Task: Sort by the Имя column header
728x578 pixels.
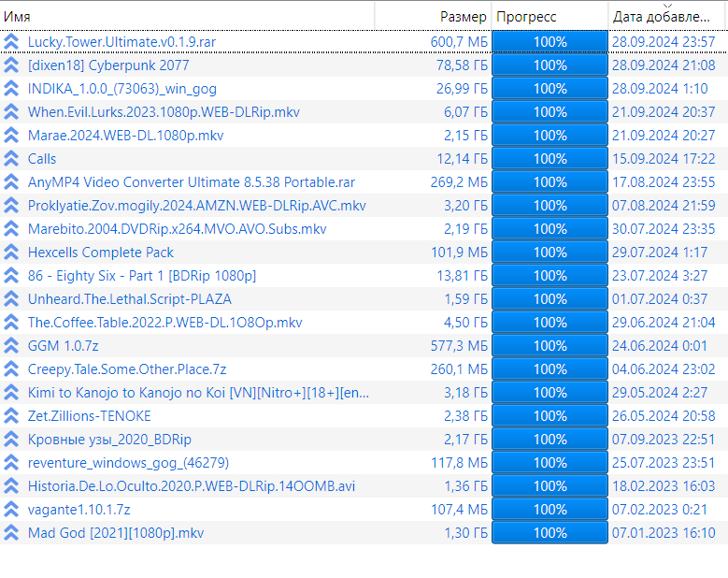Action: pyautogui.click(x=187, y=17)
